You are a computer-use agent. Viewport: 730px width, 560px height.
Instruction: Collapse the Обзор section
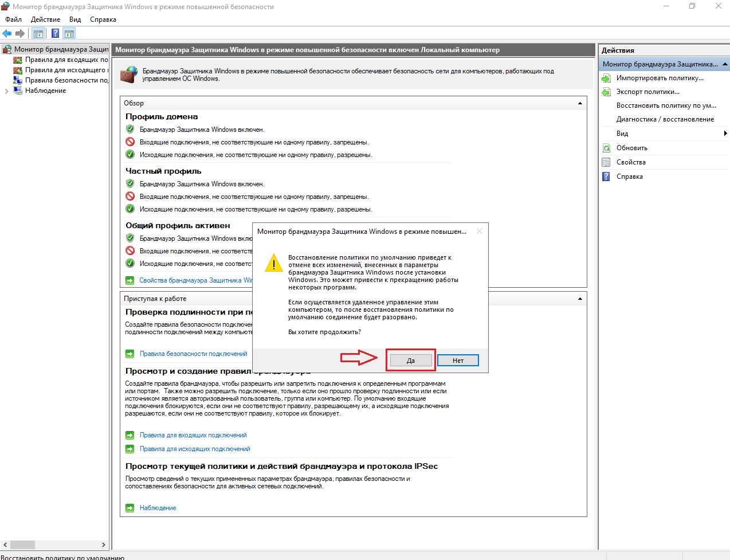580,103
